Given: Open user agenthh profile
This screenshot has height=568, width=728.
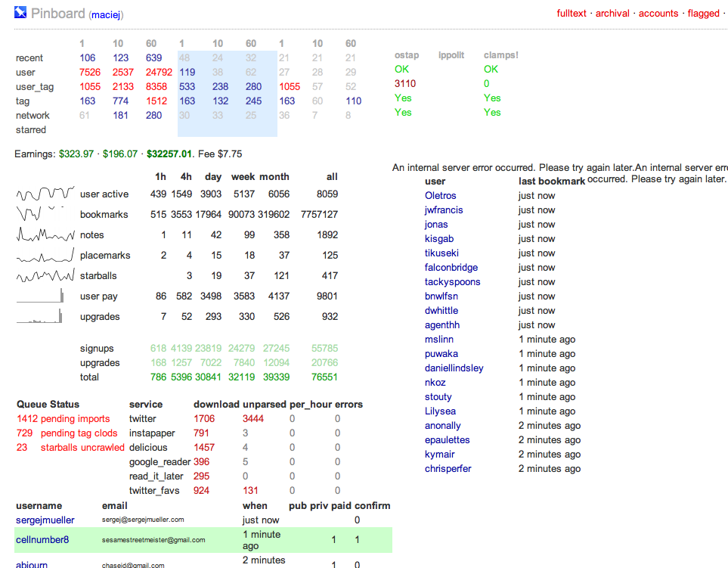Looking at the screenshot, I should click(442, 325).
